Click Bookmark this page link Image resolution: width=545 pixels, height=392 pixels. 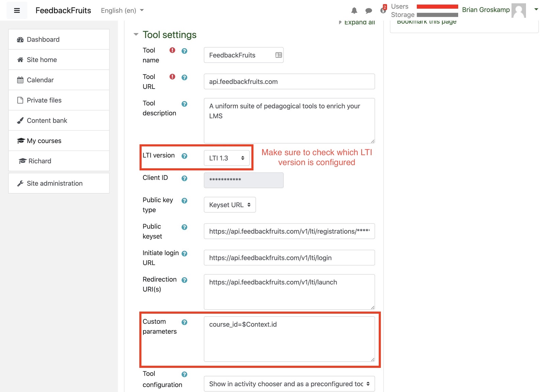coord(426,22)
